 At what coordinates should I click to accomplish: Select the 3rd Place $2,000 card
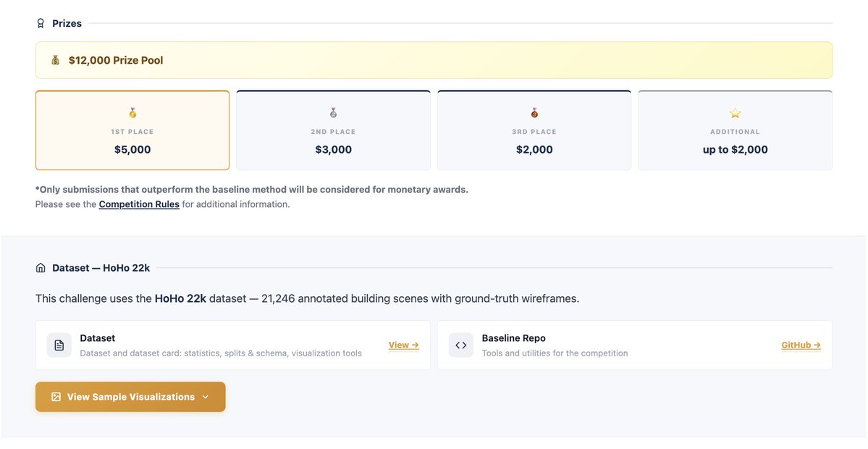pyautogui.click(x=534, y=130)
